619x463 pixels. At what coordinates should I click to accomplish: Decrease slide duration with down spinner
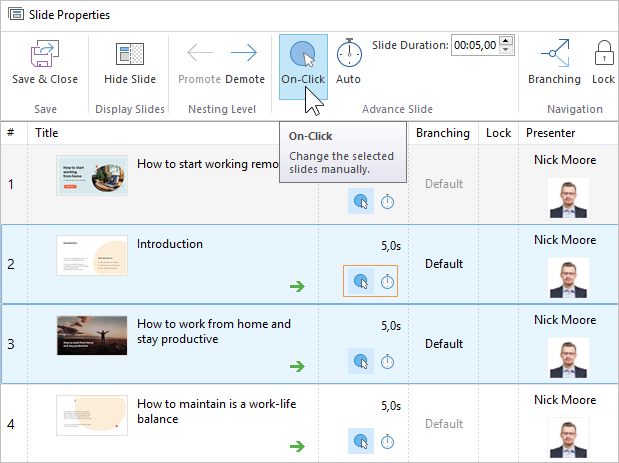pos(506,50)
